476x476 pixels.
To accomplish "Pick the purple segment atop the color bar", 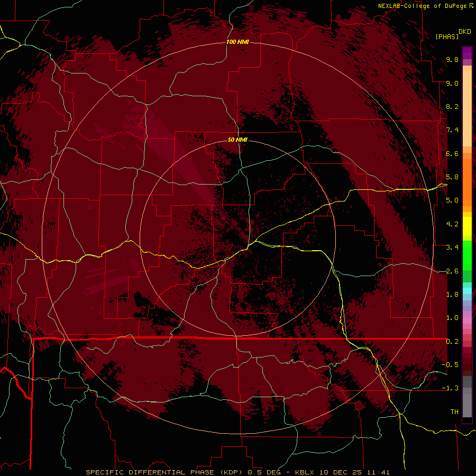I will pyautogui.click(x=467, y=53).
